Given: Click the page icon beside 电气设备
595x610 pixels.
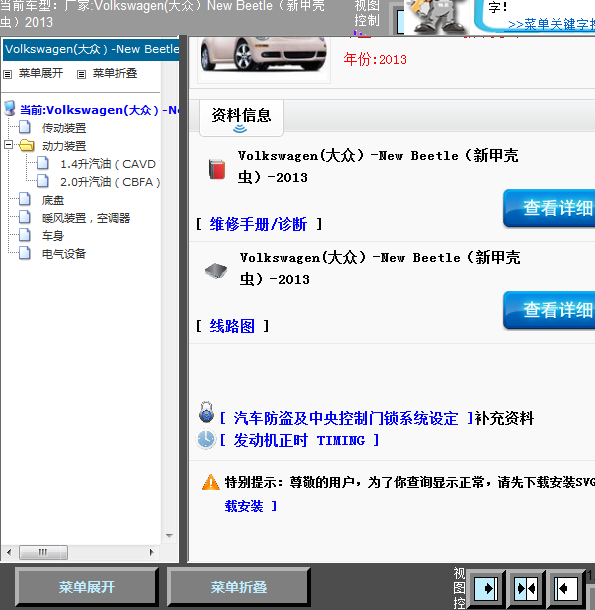Looking at the screenshot, I should pos(25,253).
